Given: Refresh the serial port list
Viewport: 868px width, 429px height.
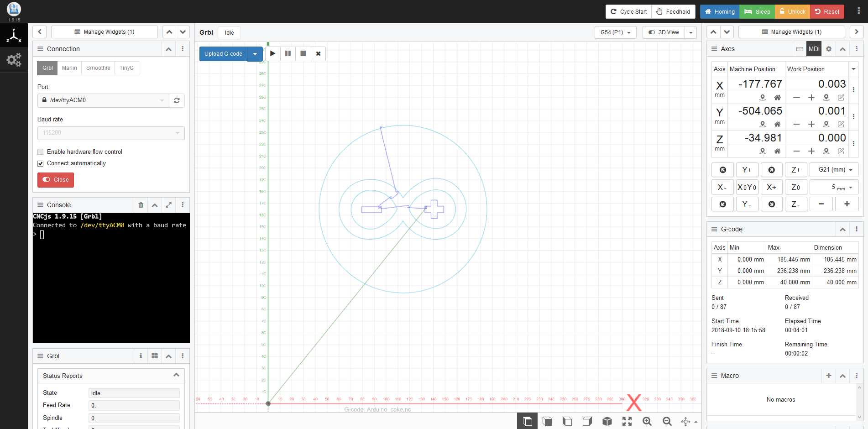Looking at the screenshot, I should [177, 100].
